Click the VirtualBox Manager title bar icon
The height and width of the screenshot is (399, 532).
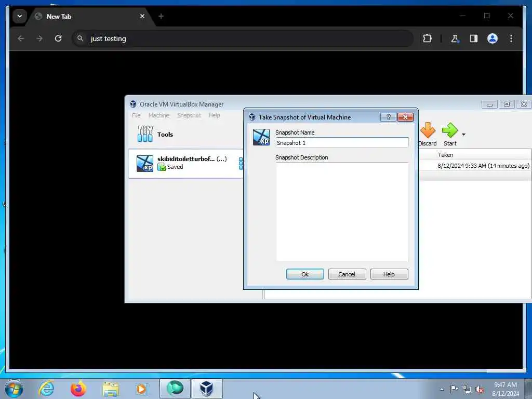(133, 104)
